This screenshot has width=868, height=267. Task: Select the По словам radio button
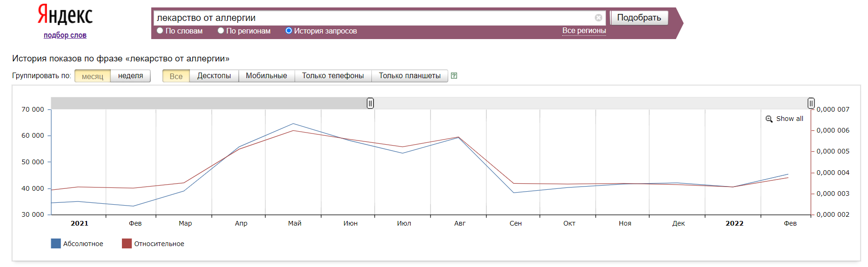[160, 31]
